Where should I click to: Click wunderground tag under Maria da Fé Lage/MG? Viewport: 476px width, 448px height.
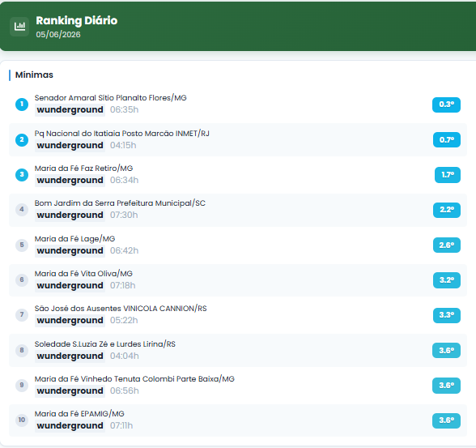70,251
